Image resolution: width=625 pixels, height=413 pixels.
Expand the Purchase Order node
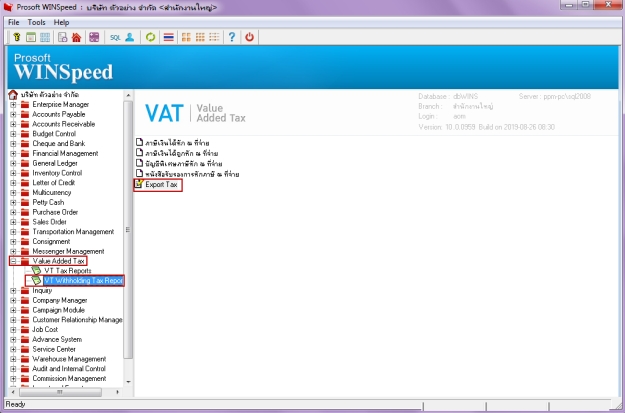pyautogui.click(x=14, y=212)
